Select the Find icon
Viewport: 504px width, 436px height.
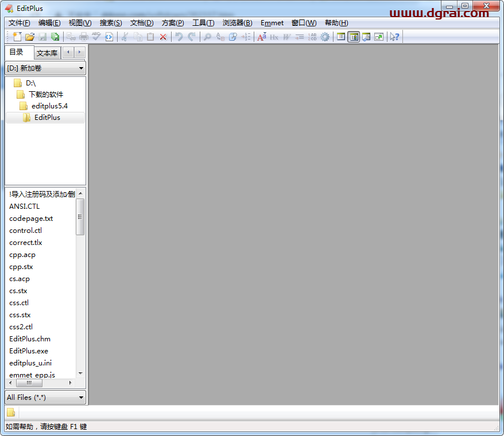(x=207, y=37)
